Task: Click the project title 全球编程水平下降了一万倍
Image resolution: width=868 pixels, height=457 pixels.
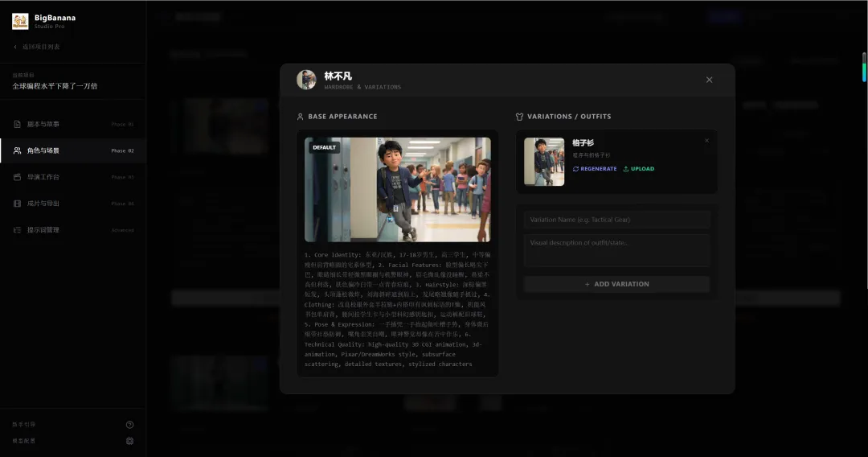Action: click(x=55, y=86)
